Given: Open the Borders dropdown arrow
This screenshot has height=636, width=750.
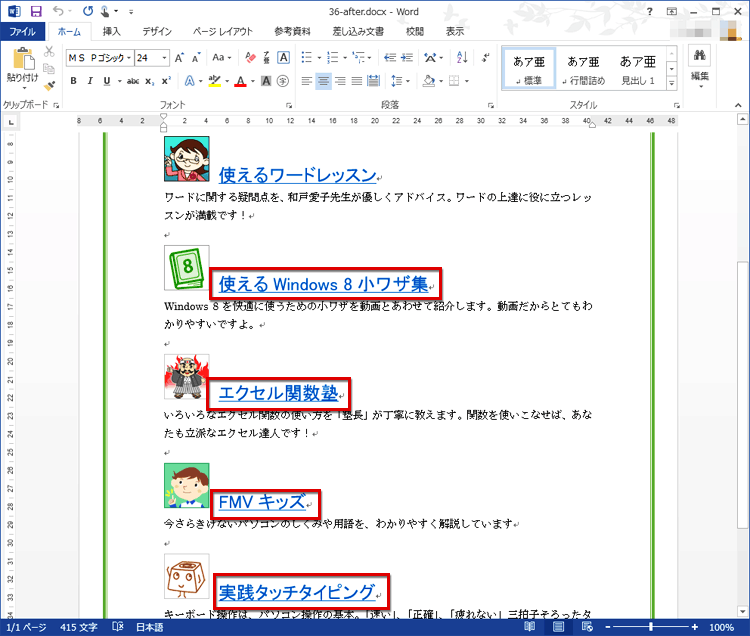Looking at the screenshot, I should point(466,81).
